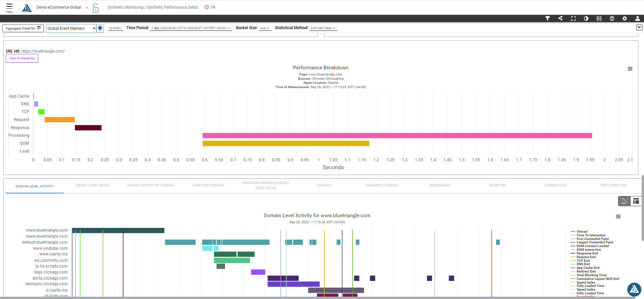Open the Demo eCommerce Global site dropdown
Screen dimensions: 644x299
click(62, 7)
